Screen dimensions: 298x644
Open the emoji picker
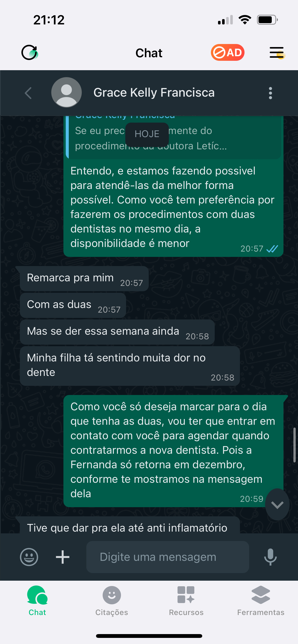pos(29,557)
